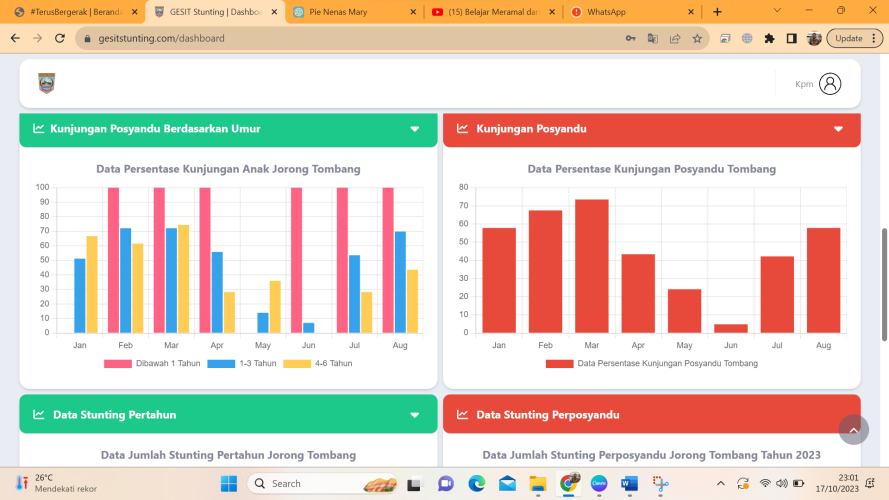The image size is (889, 500).
Task: Toggle the 4-6 Tahun legend series
Action: (318, 363)
